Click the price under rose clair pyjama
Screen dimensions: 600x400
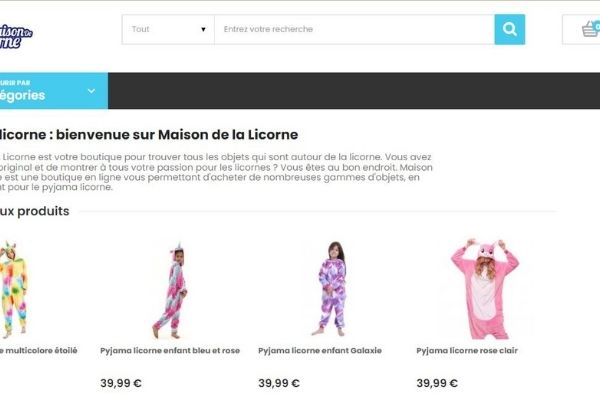click(437, 383)
